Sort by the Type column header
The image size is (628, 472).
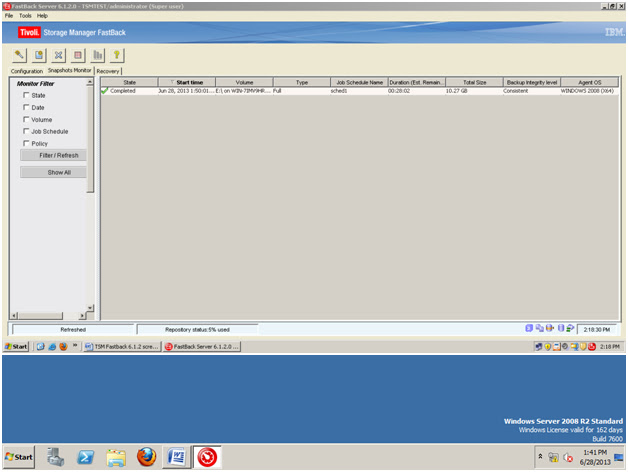pos(302,82)
